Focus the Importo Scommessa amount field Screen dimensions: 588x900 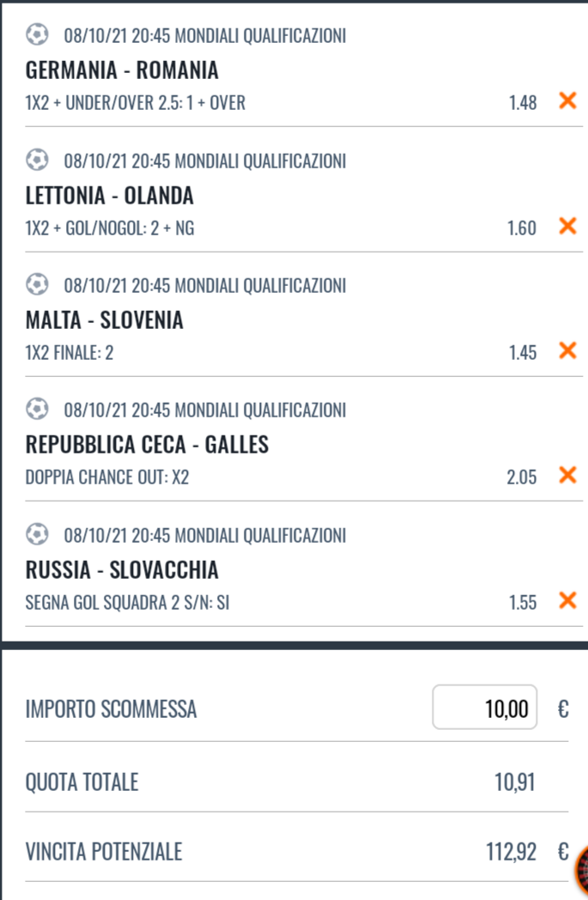coord(485,707)
